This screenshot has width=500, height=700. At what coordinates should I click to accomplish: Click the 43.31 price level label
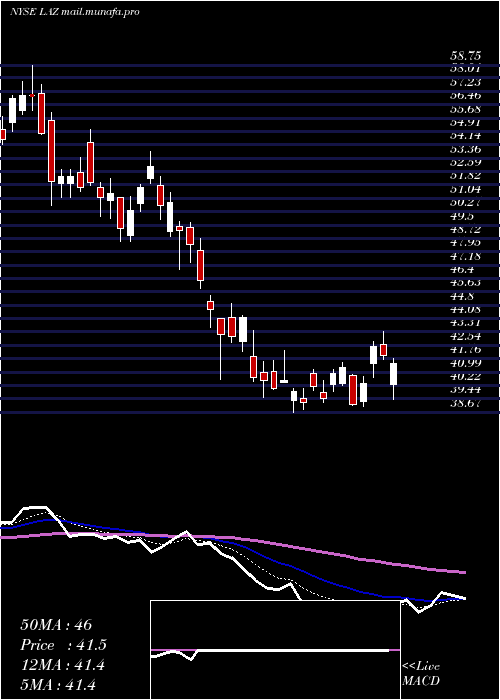[x=465, y=323]
